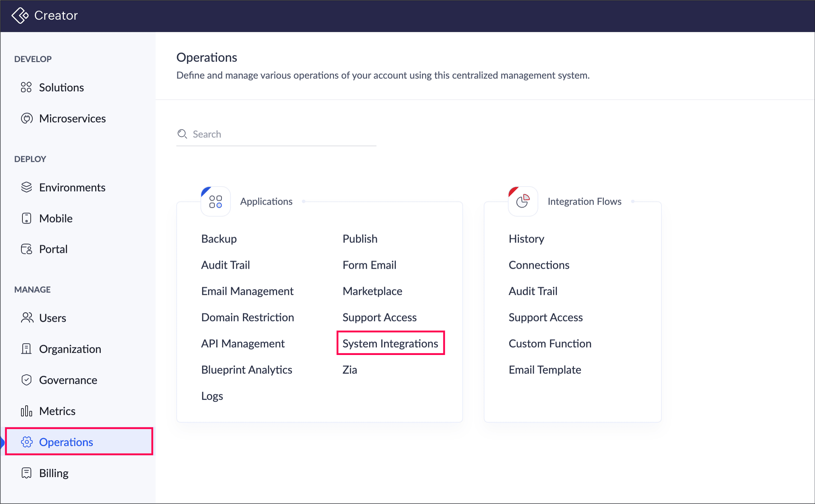The width and height of the screenshot is (815, 504).
Task: Click the Creator logo icon
Action: 20,16
